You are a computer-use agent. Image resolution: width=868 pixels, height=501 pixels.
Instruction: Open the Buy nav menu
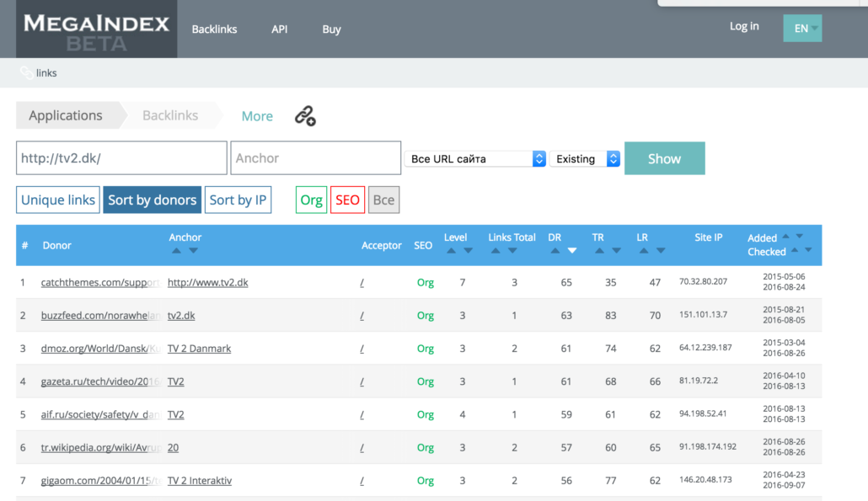click(331, 29)
